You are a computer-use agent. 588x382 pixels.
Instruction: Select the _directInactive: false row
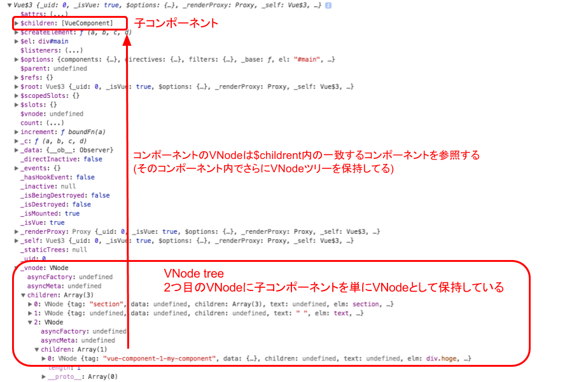coord(61,159)
